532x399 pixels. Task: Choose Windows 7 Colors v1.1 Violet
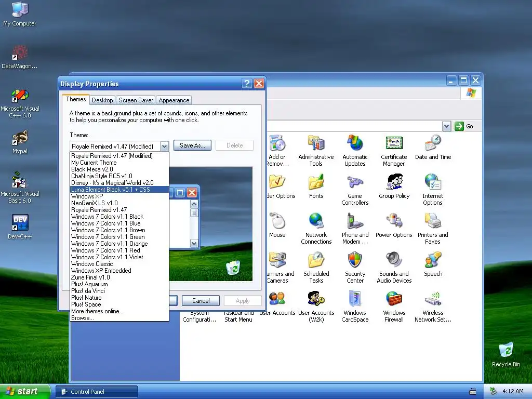pyautogui.click(x=119, y=257)
